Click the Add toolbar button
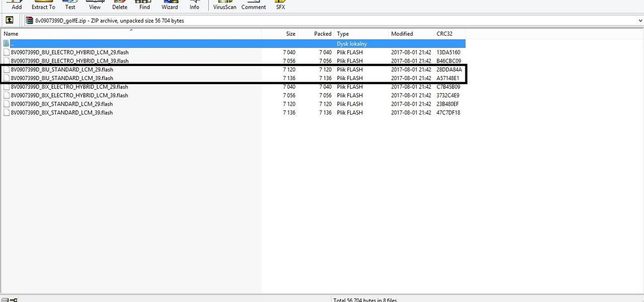Image resolution: width=644 pixels, height=302 pixels. (x=17, y=5)
